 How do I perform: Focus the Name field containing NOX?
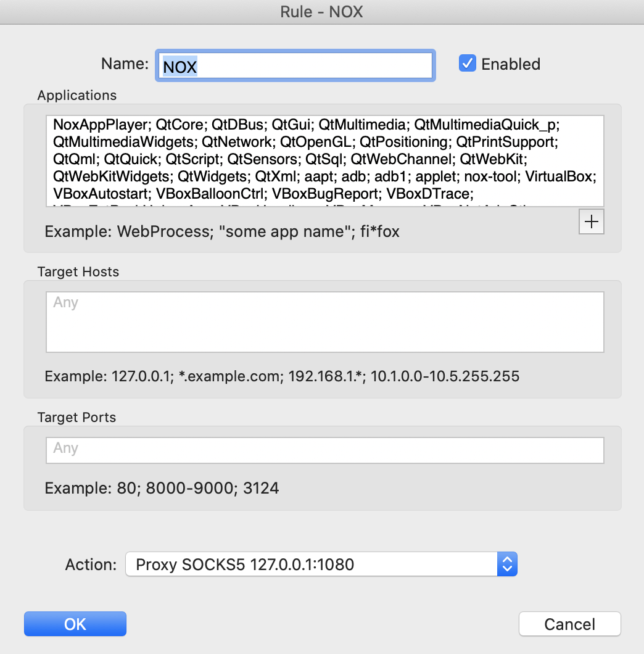pyautogui.click(x=295, y=65)
